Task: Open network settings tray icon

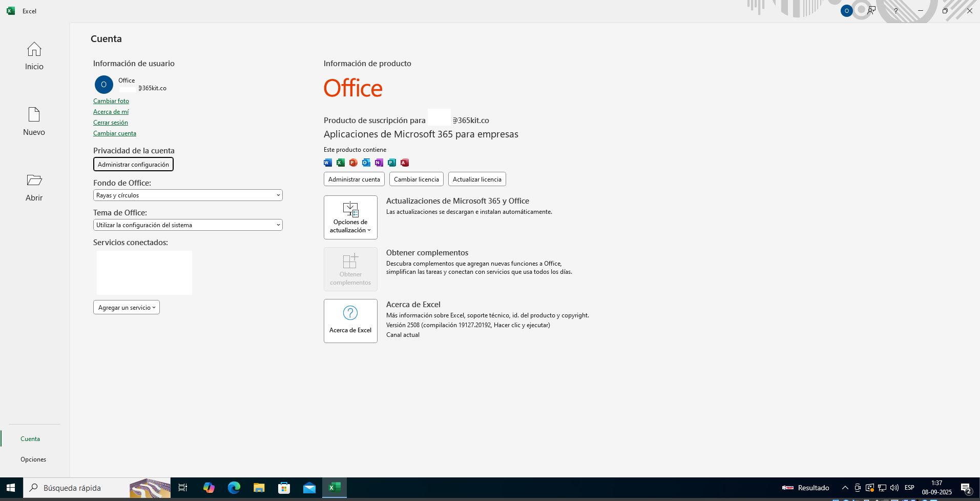Action: point(882,488)
